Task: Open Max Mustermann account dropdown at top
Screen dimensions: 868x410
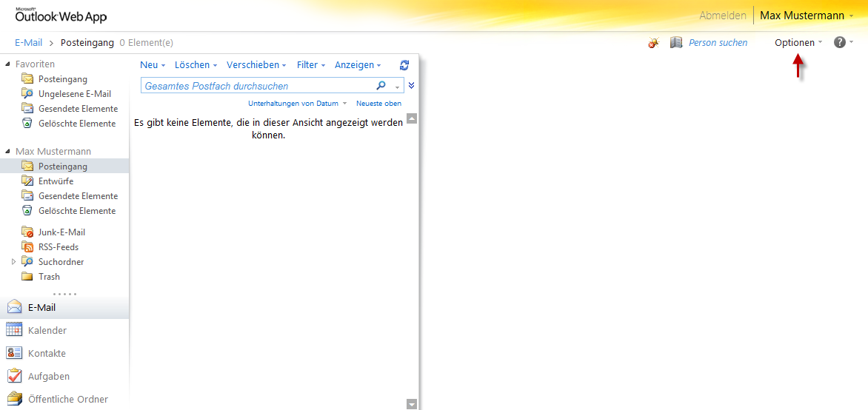Action: coord(807,16)
